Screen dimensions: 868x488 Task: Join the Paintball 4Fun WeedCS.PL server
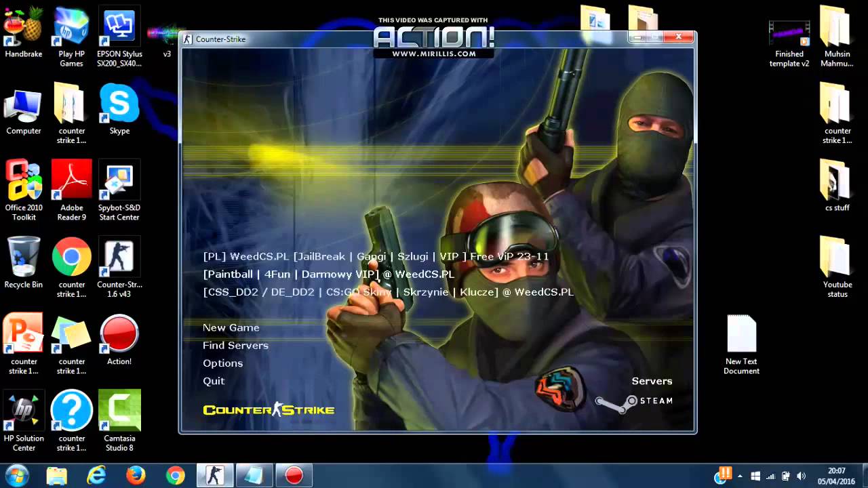[329, 274]
